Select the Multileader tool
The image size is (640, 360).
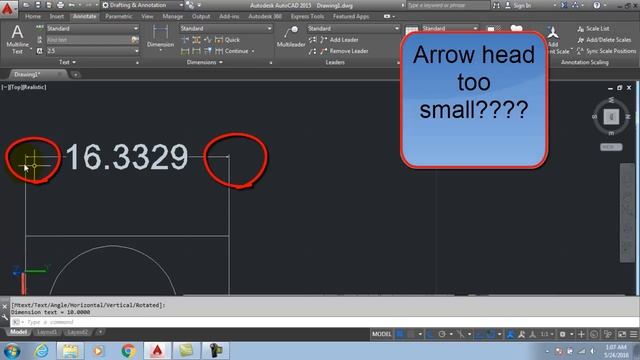[x=291, y=37]
